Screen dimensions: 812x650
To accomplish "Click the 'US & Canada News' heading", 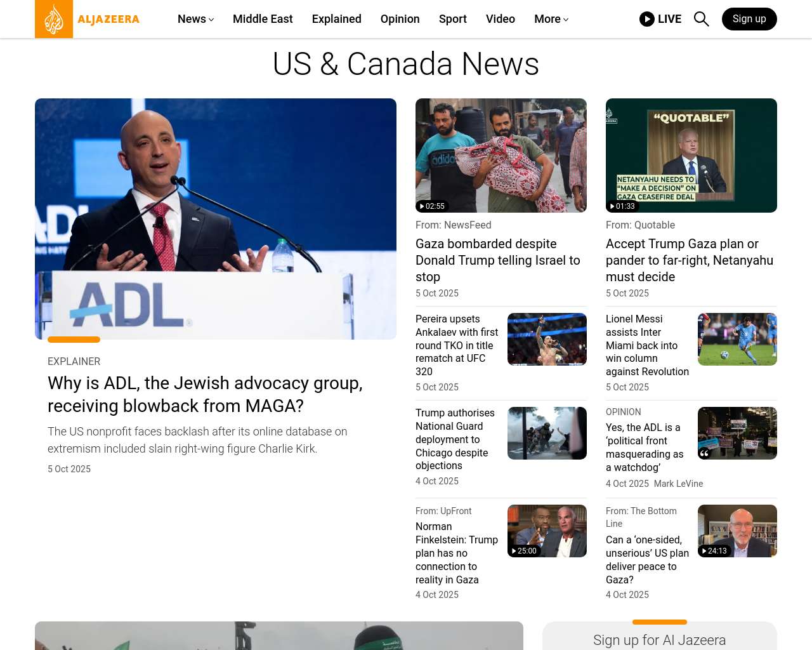I will coord(406,64).
